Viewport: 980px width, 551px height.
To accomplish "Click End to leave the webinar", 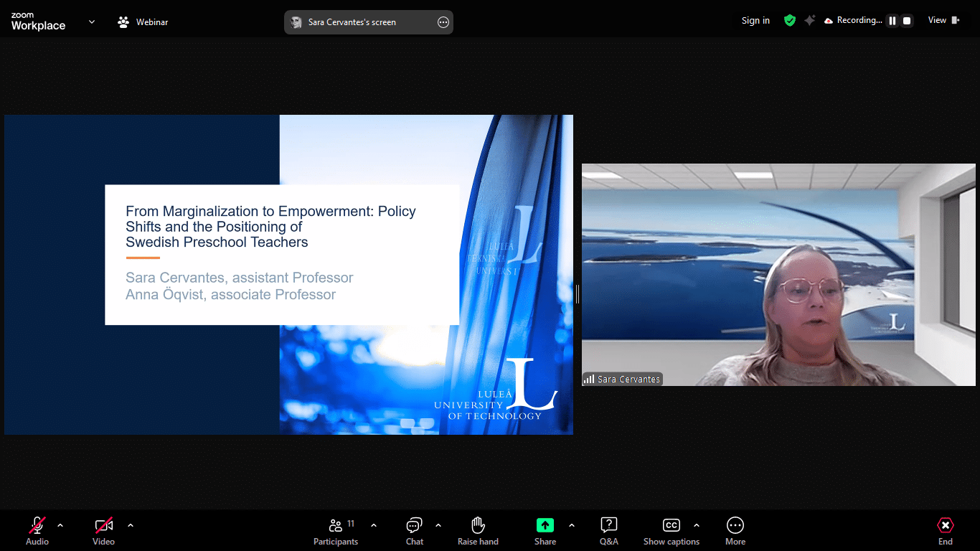I will pyautogui.click(x=945, y=531).
